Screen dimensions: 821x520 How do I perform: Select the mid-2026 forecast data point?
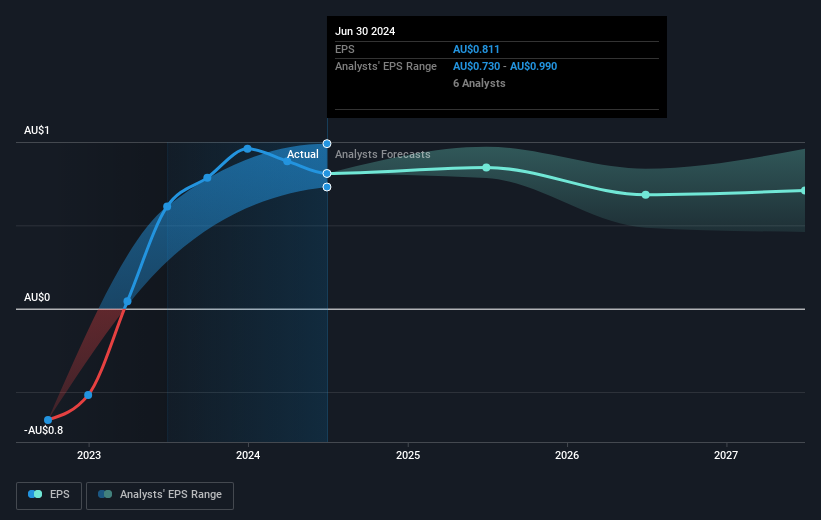646,195
